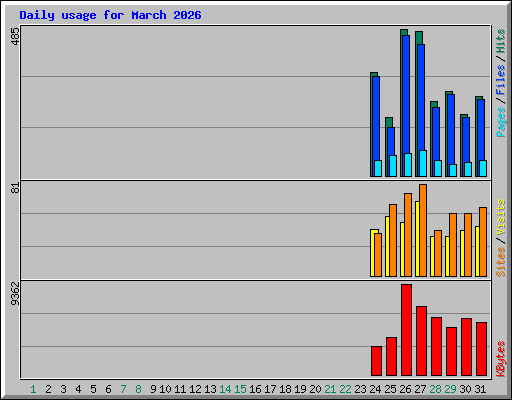Select the yellow Visits bar for day 27
The image size is (512, 400).
pyautogui.click(x=417, y=239)
